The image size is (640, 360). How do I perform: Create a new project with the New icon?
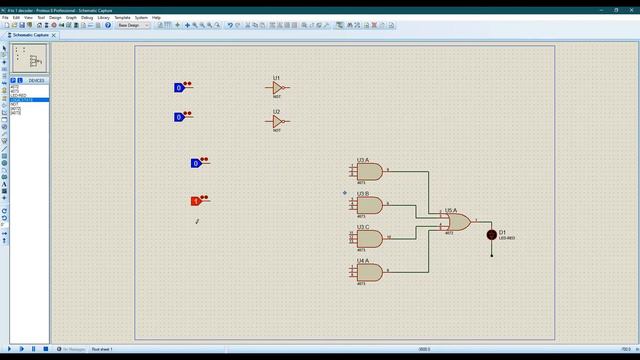(x=7, y=25)
